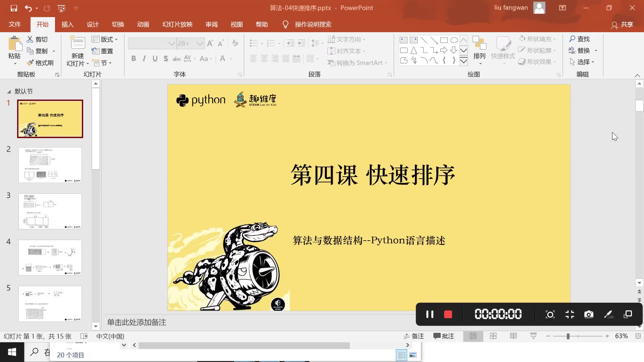644x362 pixels.
Task: Click the Format Painter brush
Action: tap(40, 63)
